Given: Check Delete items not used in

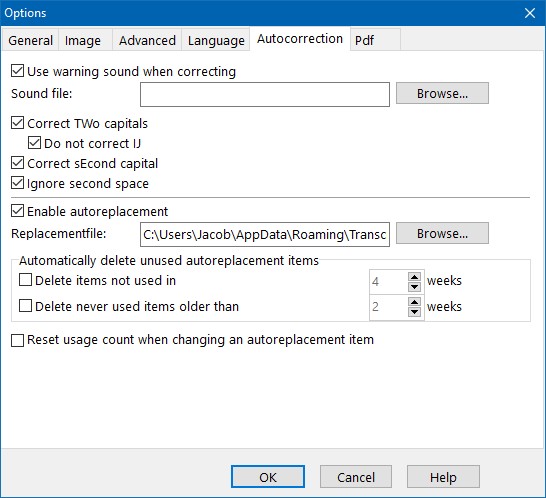Looking at the screenshot, I should (x=25, y=280).
